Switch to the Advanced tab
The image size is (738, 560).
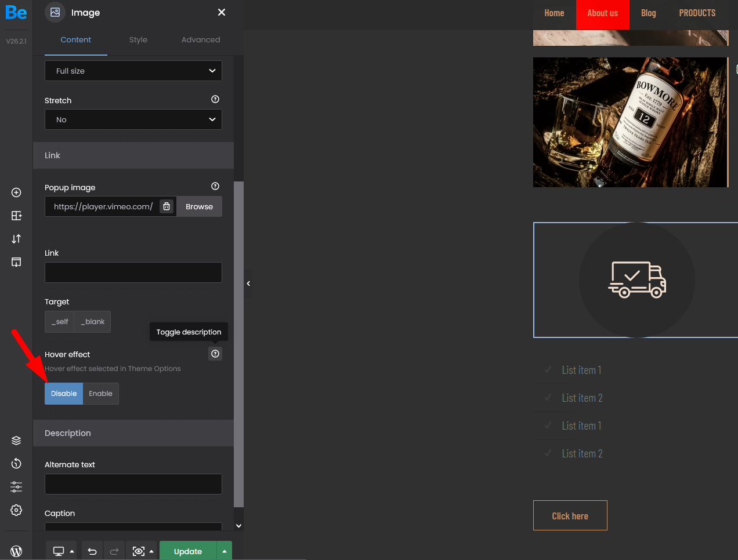point(201,39)
